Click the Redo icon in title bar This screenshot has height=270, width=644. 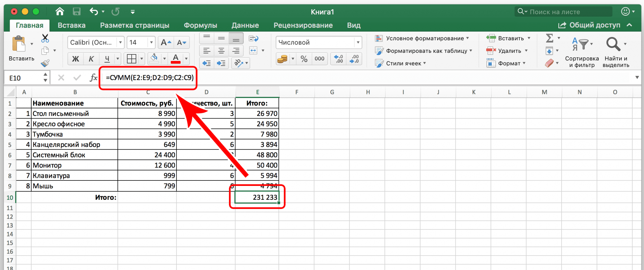coord(115,12)
